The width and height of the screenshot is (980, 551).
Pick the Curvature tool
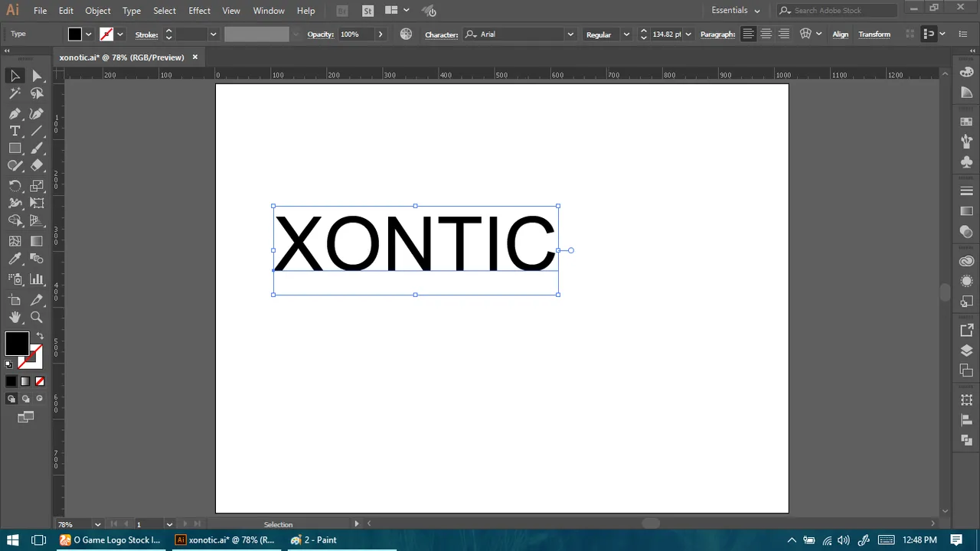tap(37, 113)
